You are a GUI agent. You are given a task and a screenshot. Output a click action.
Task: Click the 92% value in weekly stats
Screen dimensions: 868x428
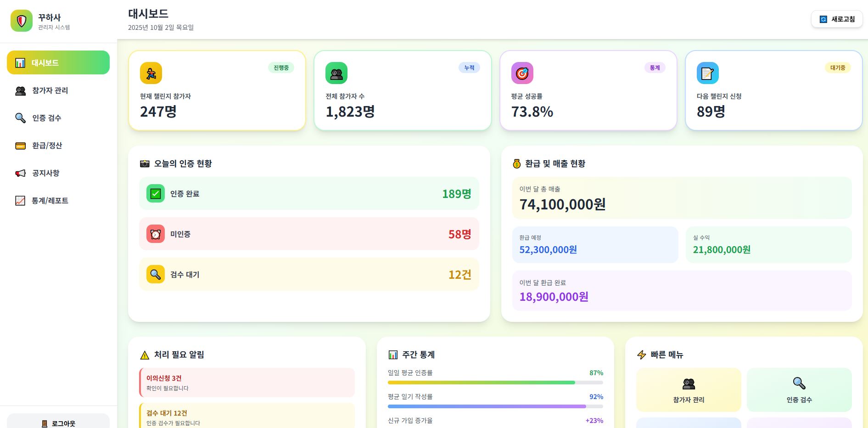pos(596,397)
